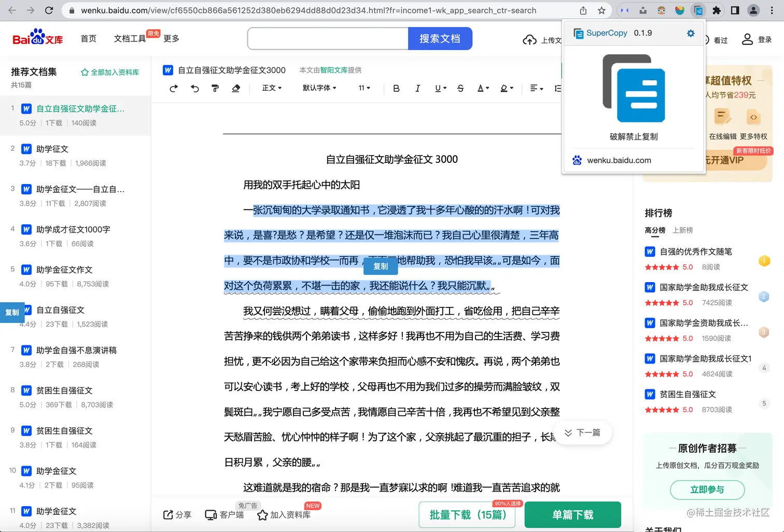
Task: Click the 登录 login link
Action: point(757,39)
